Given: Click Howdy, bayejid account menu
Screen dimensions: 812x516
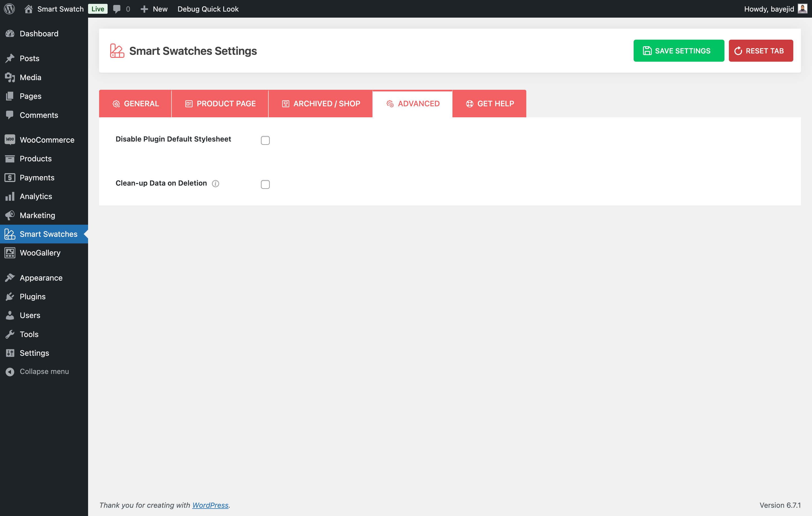Looking at the screenshot, I should (x=775, y=9).
